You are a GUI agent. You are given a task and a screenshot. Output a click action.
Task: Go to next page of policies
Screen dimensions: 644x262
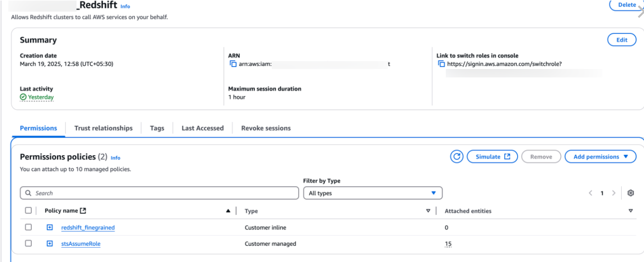614,193
